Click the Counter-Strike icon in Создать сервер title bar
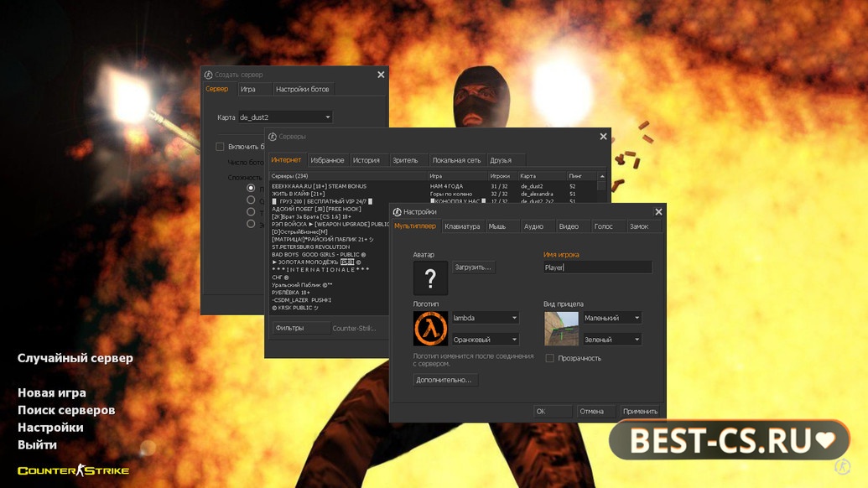Viewport: 868px width, 488px height. tap(208, 75)
